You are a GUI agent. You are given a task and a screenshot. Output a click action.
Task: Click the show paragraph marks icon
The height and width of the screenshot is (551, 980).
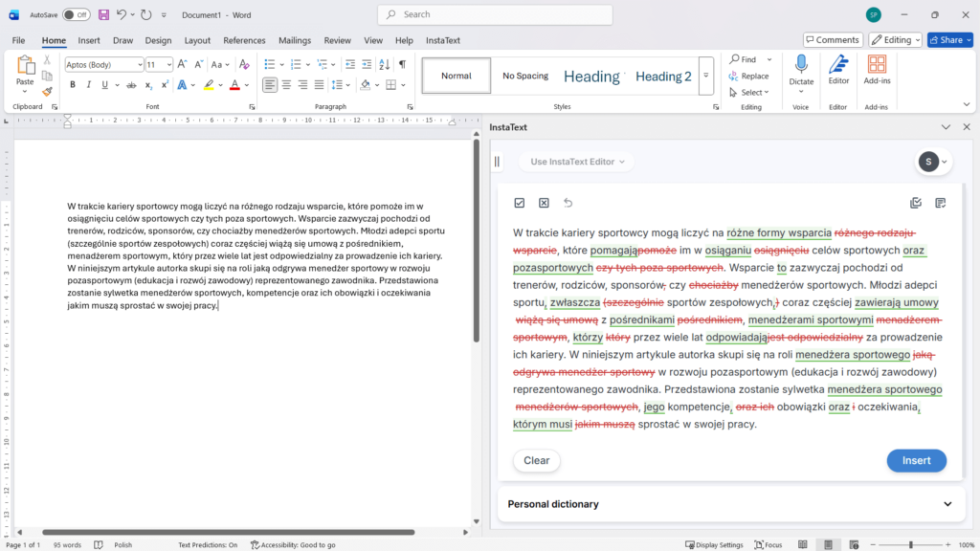coord(402,64)
